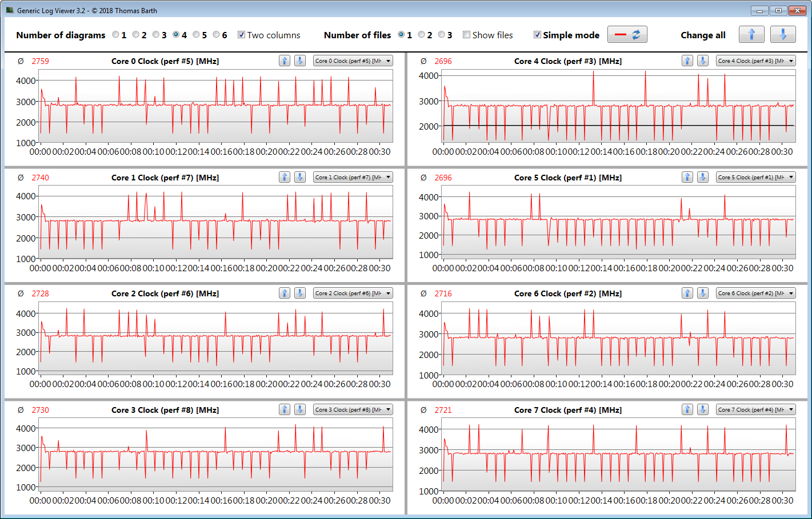Click the Number of files label
This screenshot has width=812, height=519.
(357, 35)
